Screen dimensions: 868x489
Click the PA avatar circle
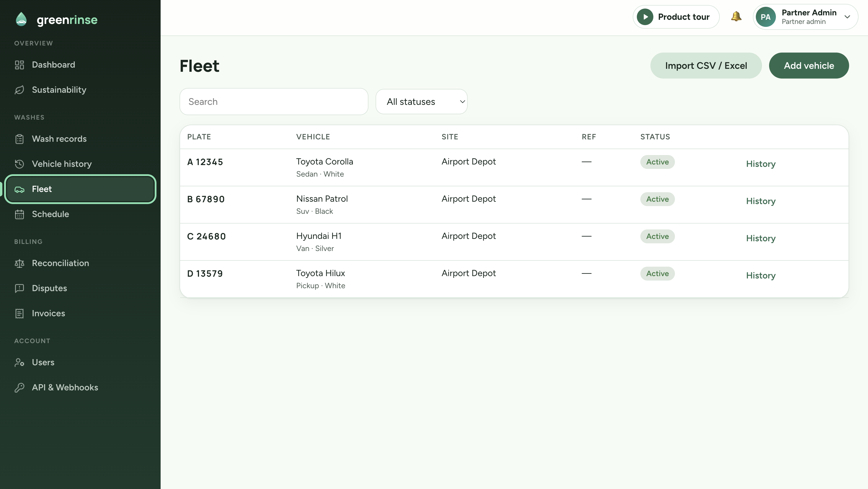coord(766,17)
